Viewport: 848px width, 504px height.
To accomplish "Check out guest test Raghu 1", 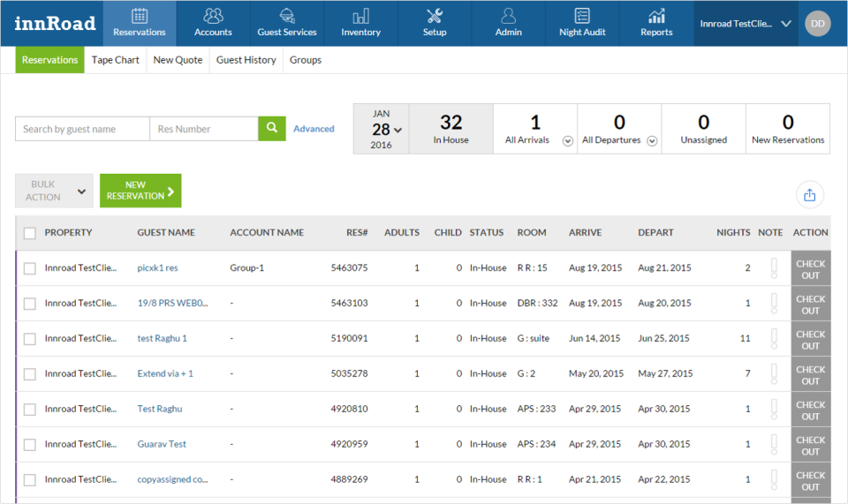I will (x=811, y=339).
